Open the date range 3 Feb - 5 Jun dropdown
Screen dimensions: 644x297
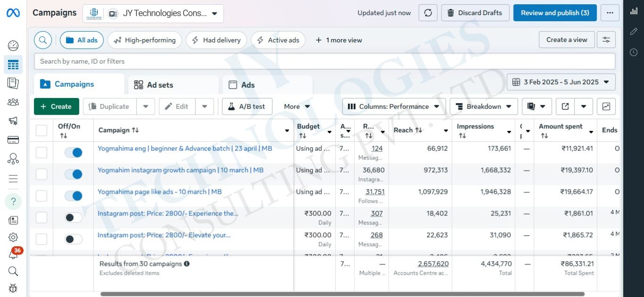[561, 82]
